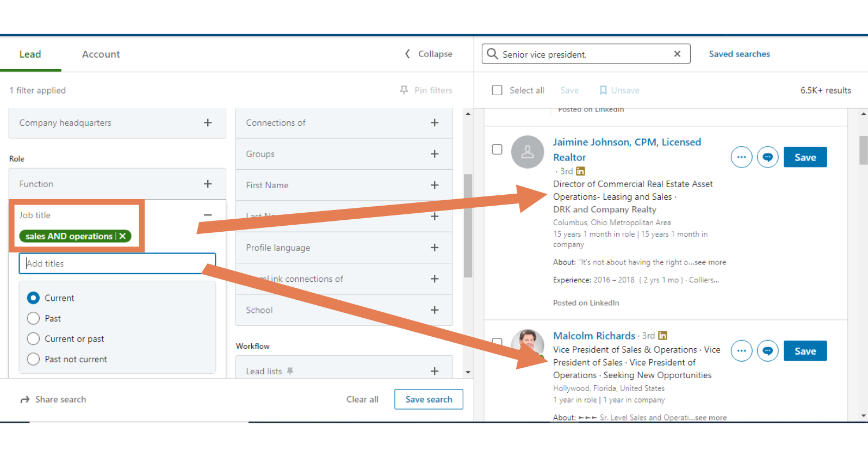The height and width of the screenshot is (457, 868).
Task: Click the Senior vice president search field
Action: (586, 54)
